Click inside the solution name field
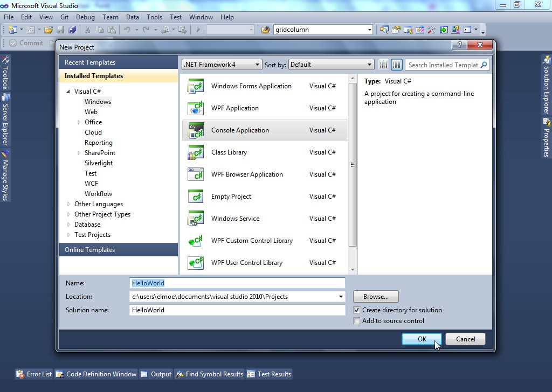This screenshot has height=392, width=552. pyautogui.click(x=237, y=310)
